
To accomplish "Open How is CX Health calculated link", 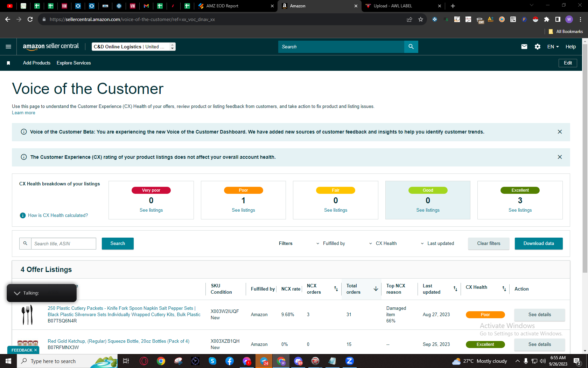I will [x=58, y=216].
